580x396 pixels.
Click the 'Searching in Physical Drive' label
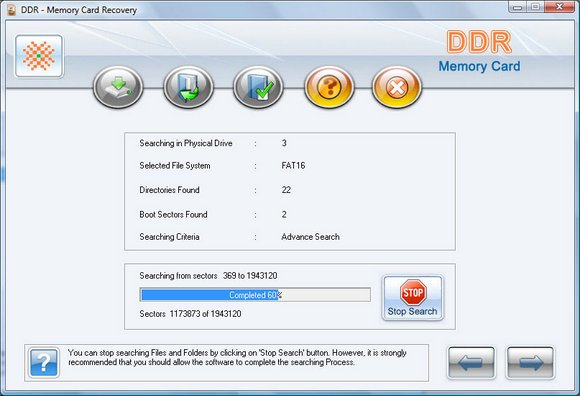coord(186,143)
